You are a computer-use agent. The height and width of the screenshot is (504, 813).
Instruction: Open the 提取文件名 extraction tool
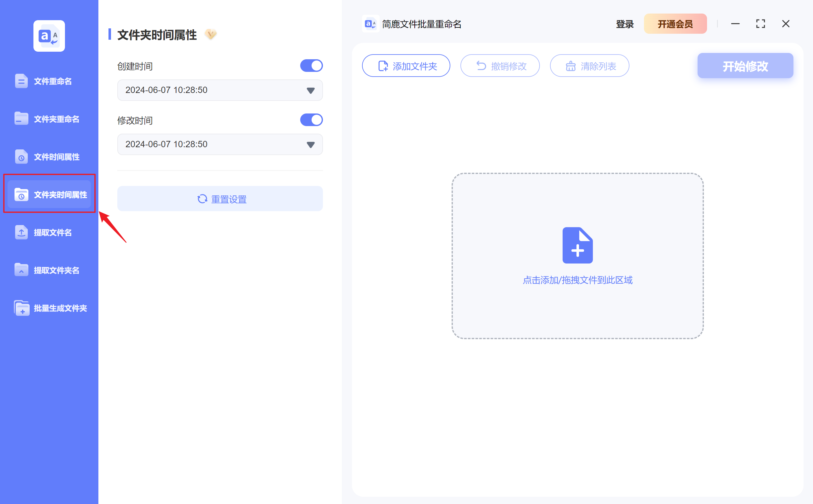tap(21, 232)
